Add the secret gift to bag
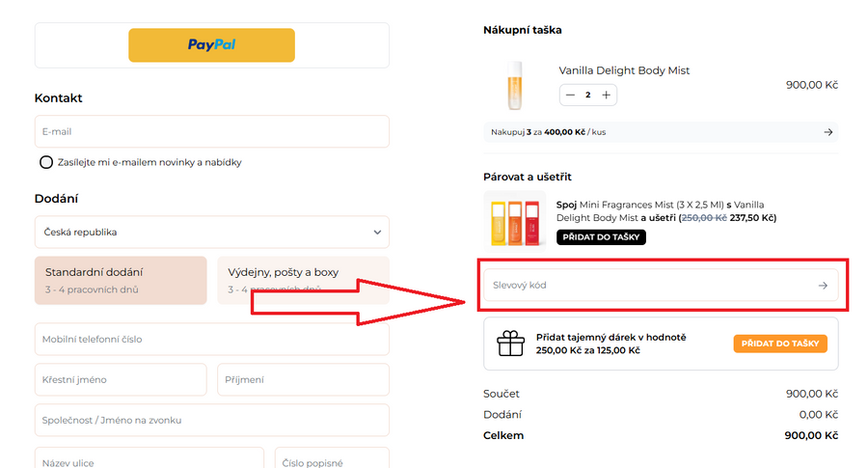Viewport: 868px width, 468px height. (x=779, y=344)
